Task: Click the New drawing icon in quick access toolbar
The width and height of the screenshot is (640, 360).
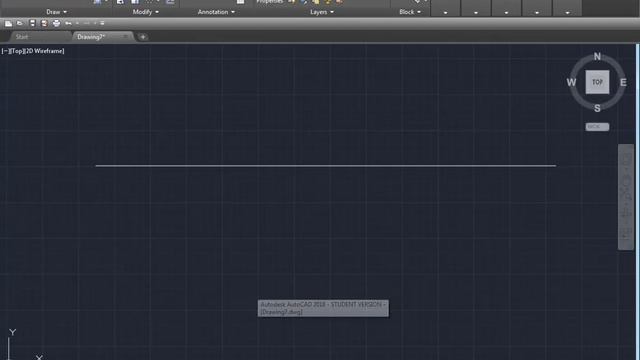Action: click(x=8, y=23)
